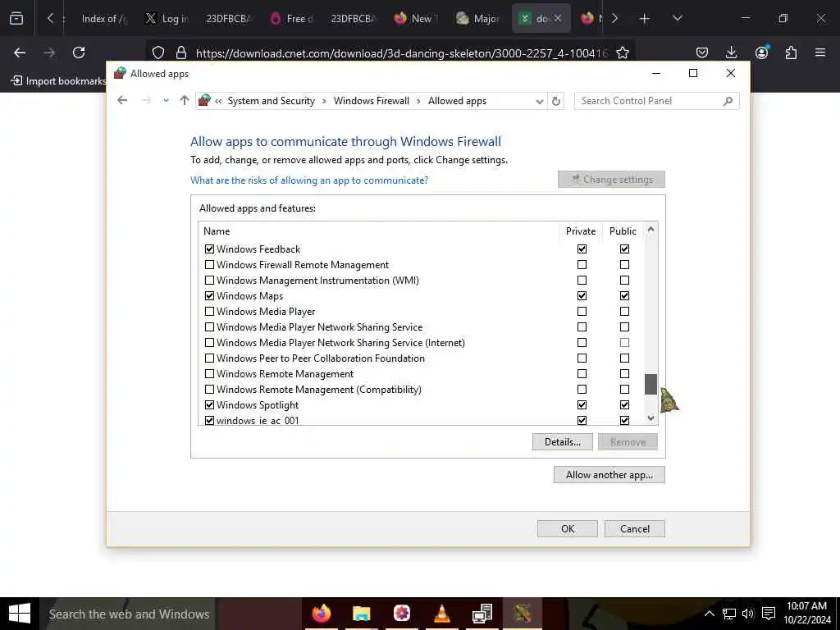This screenshot has width=840, height=630.
Task: Open the Firefox extensions icon
Action: [791, 52]
